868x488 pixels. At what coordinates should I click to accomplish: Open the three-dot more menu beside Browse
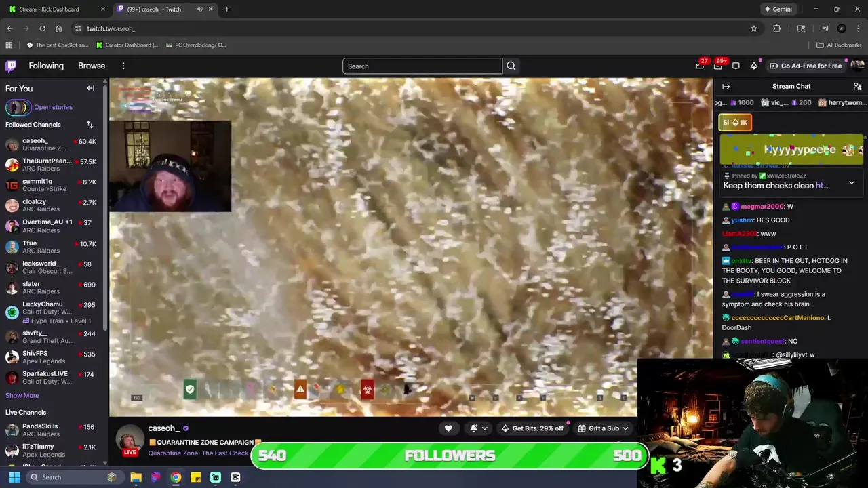(x=123, y=66)
